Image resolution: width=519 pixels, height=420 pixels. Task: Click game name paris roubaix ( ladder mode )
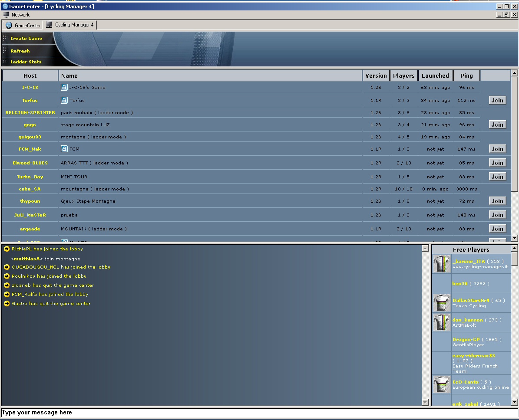97,112
